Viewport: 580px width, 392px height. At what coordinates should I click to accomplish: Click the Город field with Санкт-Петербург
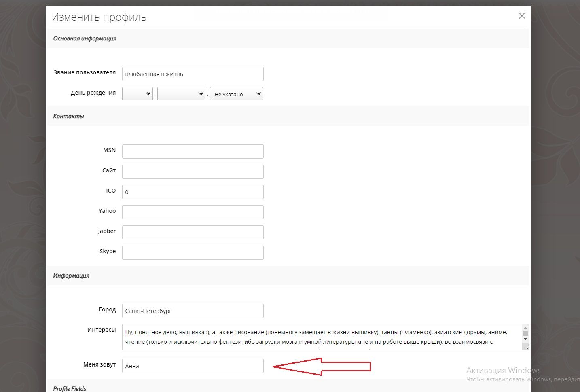click(193, 311)
